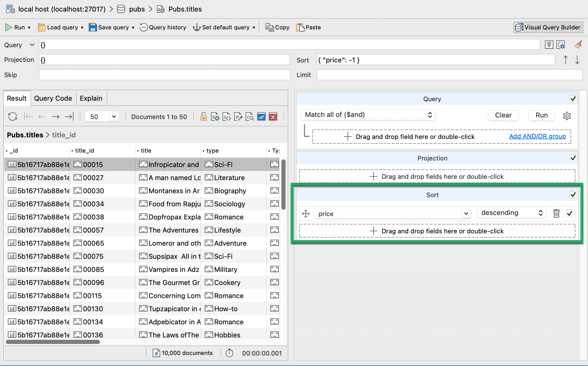
Task: Uncheck the Sort section checkbox
Action: click(573, 195)
